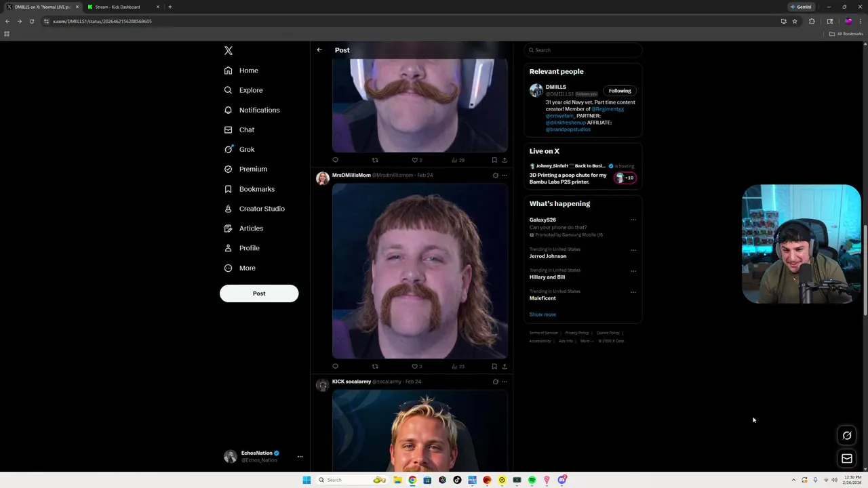Like MrsDMiillsMom's post
The image size is (868, 488).
point(415,366)
